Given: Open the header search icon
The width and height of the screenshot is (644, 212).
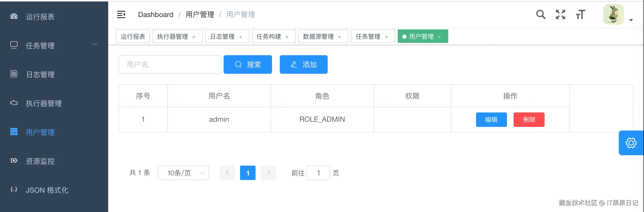Looking at the screenshot, I should pyautogui.click(x=541, y=14).
